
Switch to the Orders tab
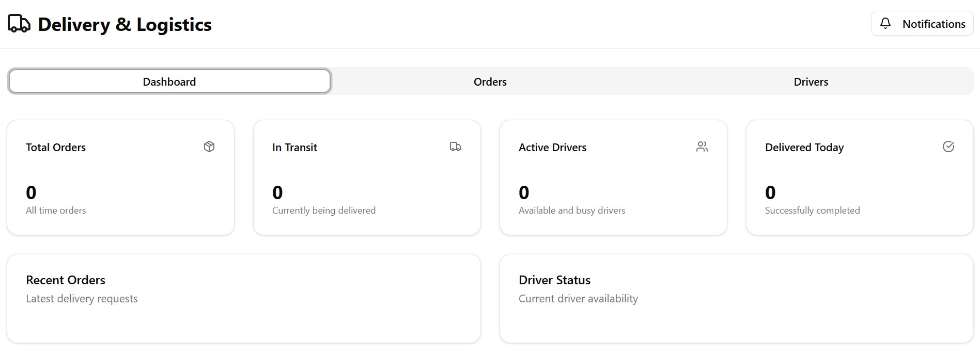[490, 82]
